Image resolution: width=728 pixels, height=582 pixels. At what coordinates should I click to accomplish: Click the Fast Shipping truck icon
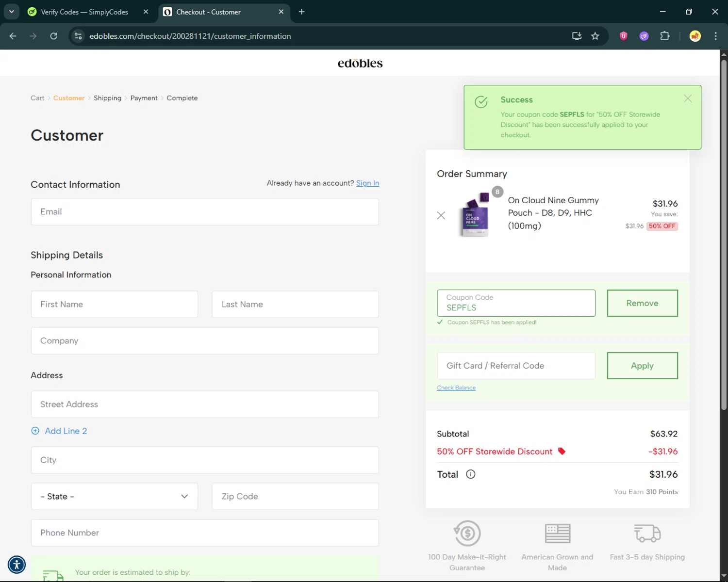tap(647, 533)
